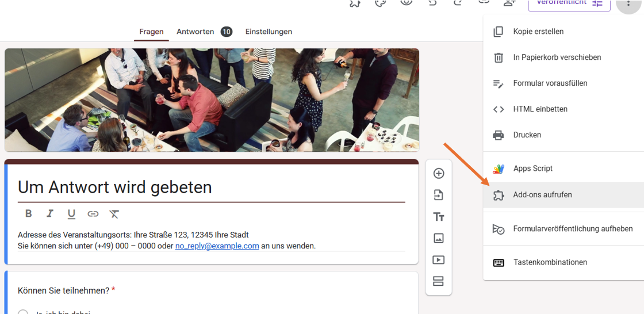This screenshot has width=644, height=314.
Task: Click the trash can icon in the menu
Action: pyautogui.click(x=498, y=58)
